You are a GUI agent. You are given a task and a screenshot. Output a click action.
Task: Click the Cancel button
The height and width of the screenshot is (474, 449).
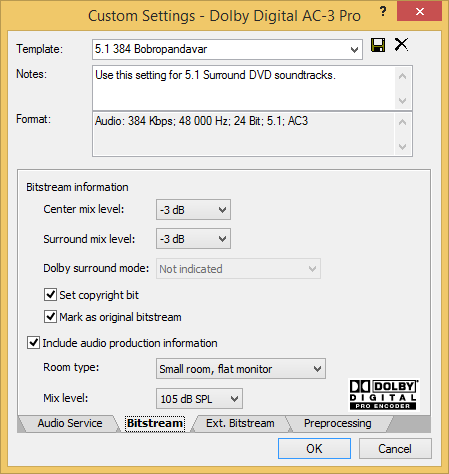coord(395,449)
